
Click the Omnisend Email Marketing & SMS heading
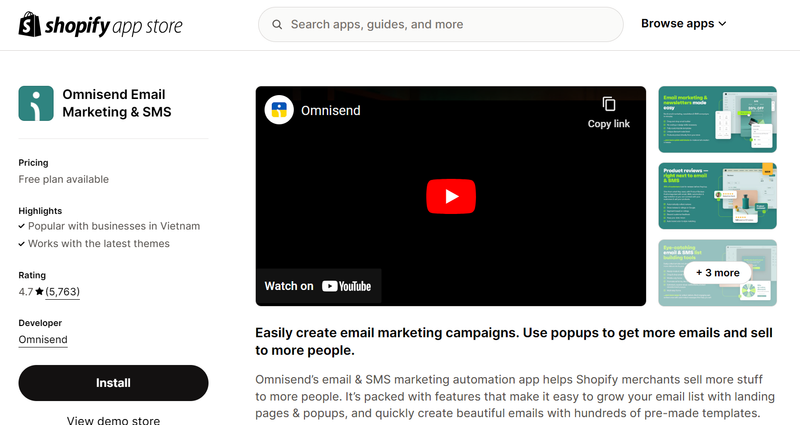tap(116, 104)
